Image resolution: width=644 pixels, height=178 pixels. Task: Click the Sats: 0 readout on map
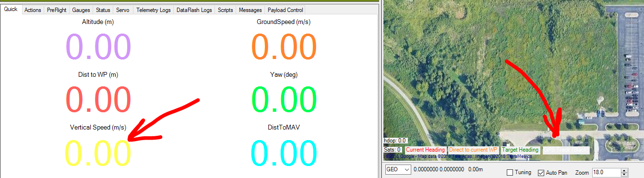[393, 150]
